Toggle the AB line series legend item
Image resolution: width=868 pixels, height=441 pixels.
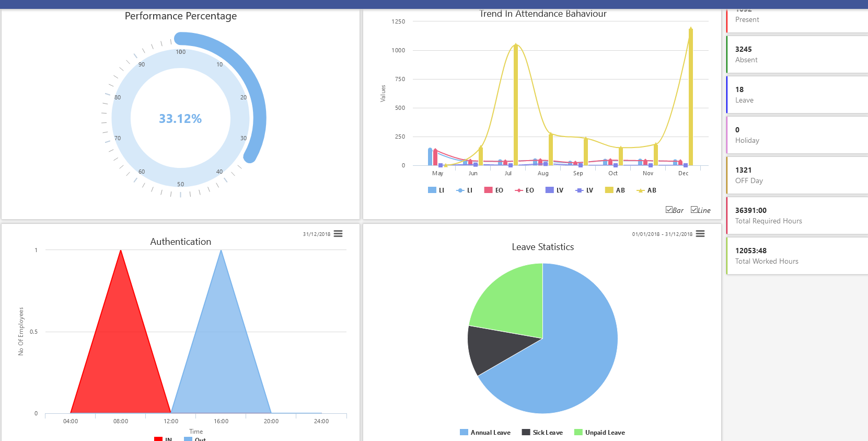pyautogui.click(x=646, y=190)
